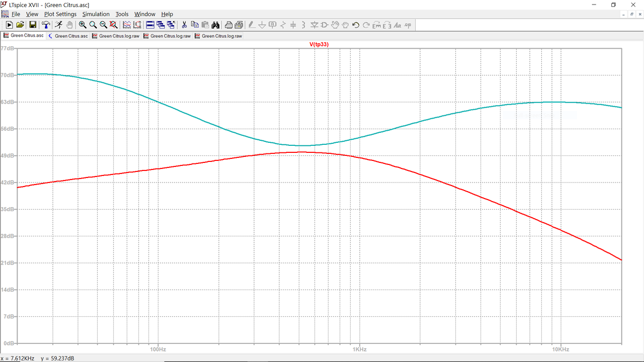Select the capacitor placement tool
The height and width of the screenshot is (362, 644).
[293, 25]
